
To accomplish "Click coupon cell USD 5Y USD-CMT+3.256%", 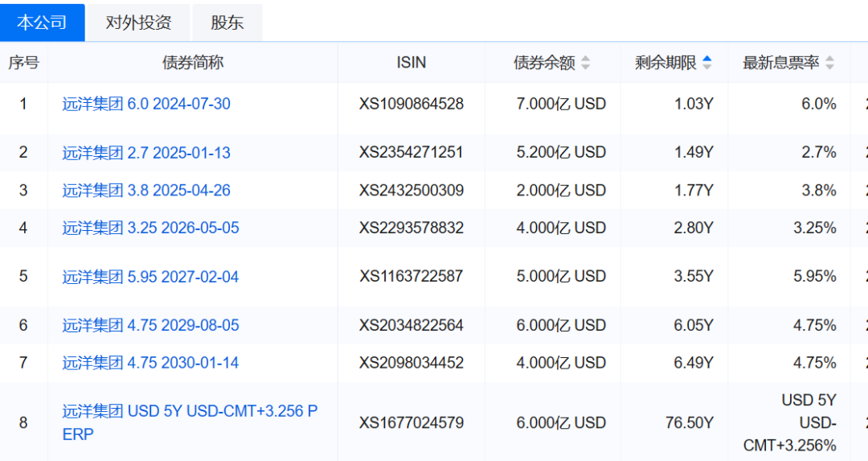I will pos(790,422).
